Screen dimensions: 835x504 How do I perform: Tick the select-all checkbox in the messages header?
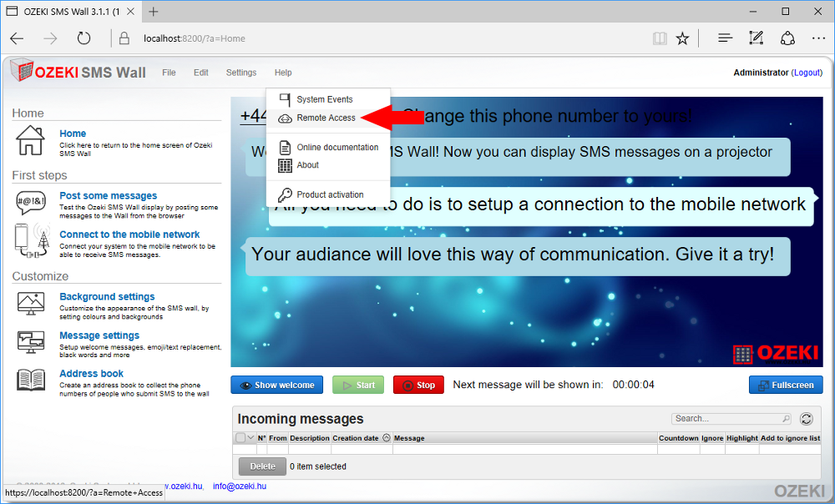240,437
